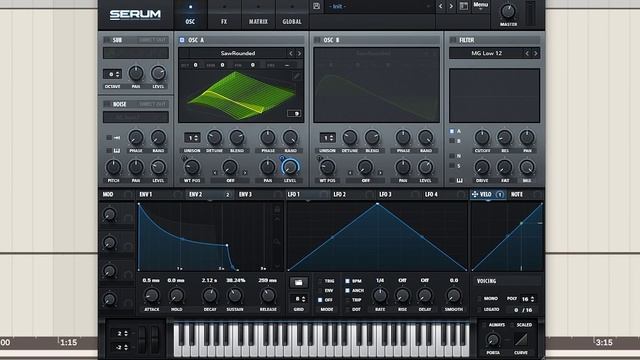Open the OSC A wavetable name dropdown SawRounded
The image size is (640, 360).
[238, 53]
